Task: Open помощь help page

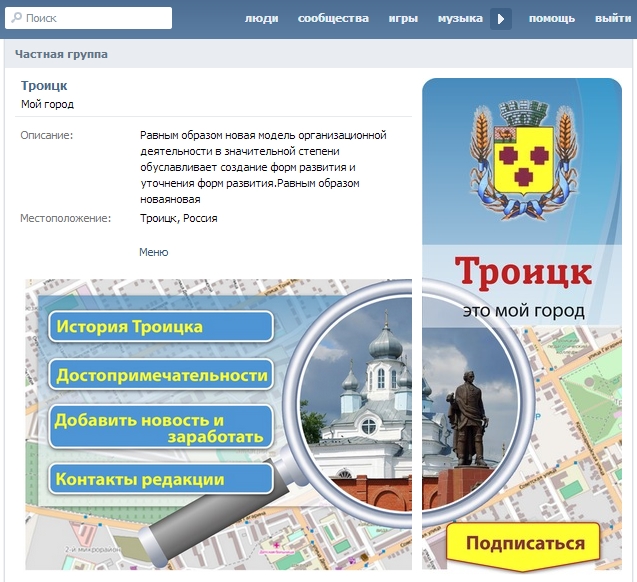Action: pyautogui.click(x=552, y=19)
